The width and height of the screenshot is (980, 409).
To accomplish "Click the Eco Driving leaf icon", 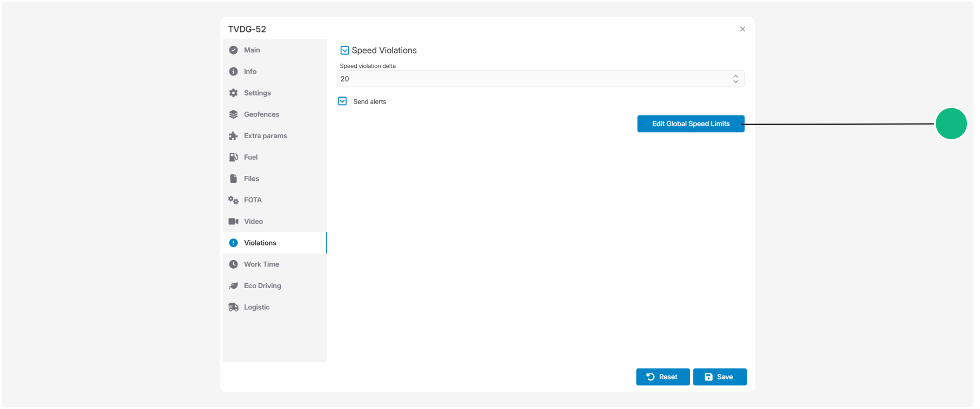I will click(233, 286).
